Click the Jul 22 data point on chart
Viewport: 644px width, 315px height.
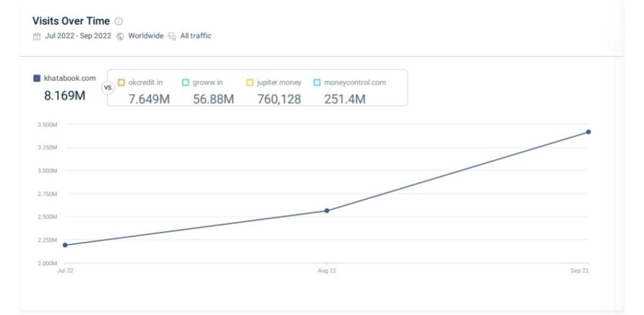tap(65, 245)
